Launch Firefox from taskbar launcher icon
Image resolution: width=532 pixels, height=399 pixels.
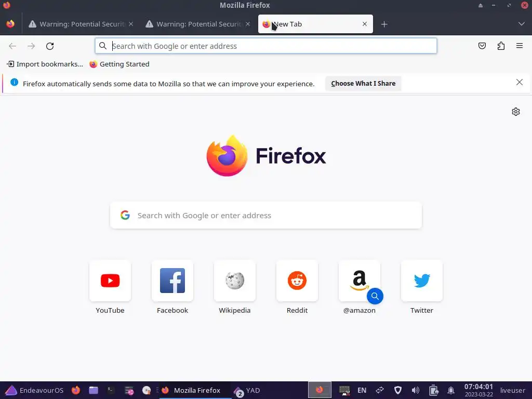76,390
